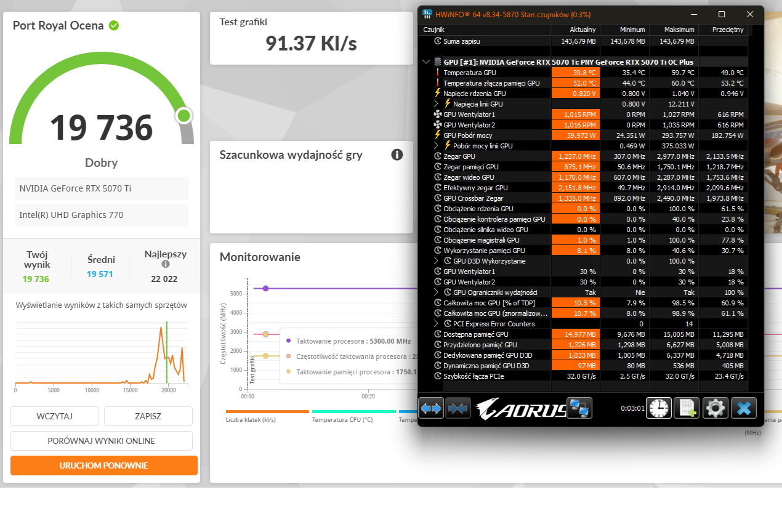Click the Czujnik column header
This screenshot has width=782, height=532.
click(485, 30)
